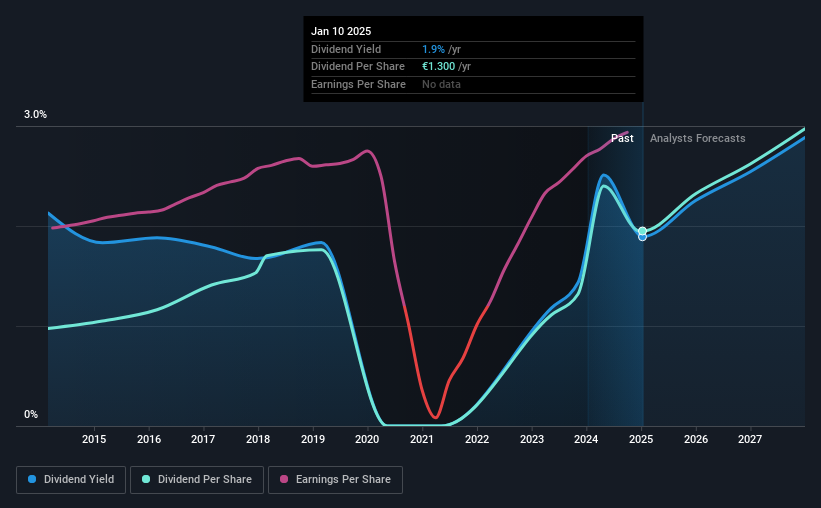This screenshot has width=821, height=508.
Task: Click the tooltip Dividend Yield row label
Action: click(x=346, y=49)
